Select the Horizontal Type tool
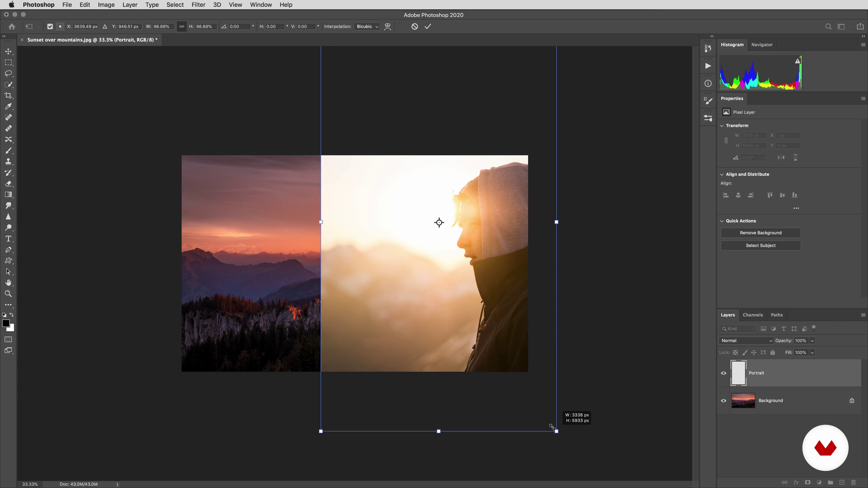Screen dimensions: 868x488 point(8,239)
